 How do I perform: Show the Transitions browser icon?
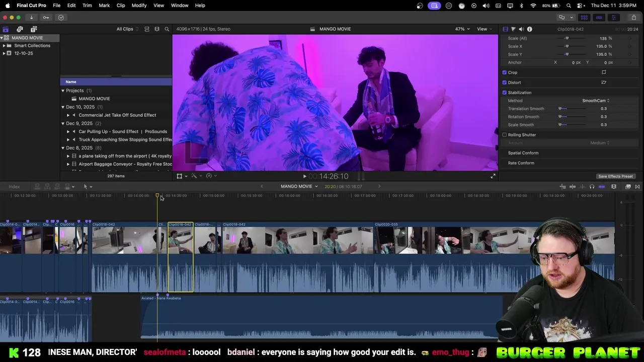[637, 187]
